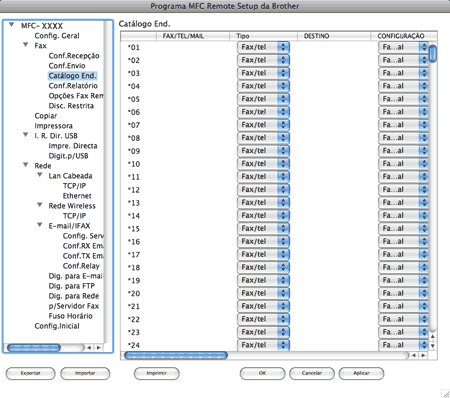Select Dig. para Rede tree item
450x398 pixels.
(74, 296)
